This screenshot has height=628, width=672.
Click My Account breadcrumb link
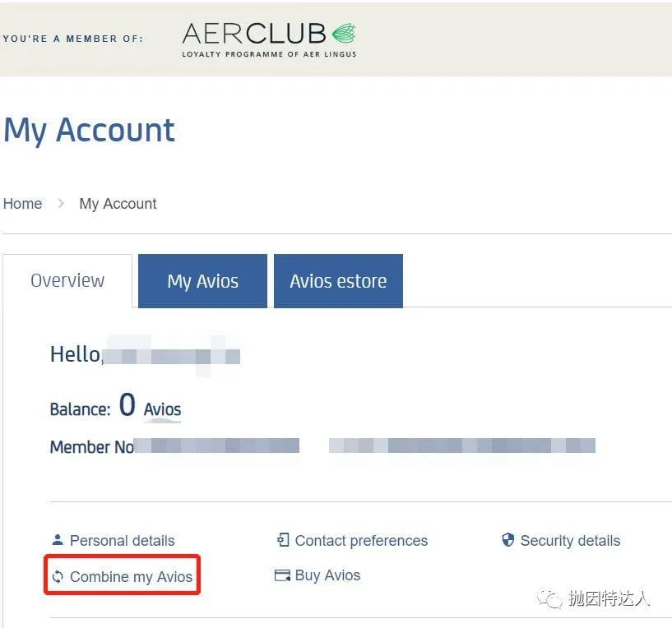coord(118,204)
